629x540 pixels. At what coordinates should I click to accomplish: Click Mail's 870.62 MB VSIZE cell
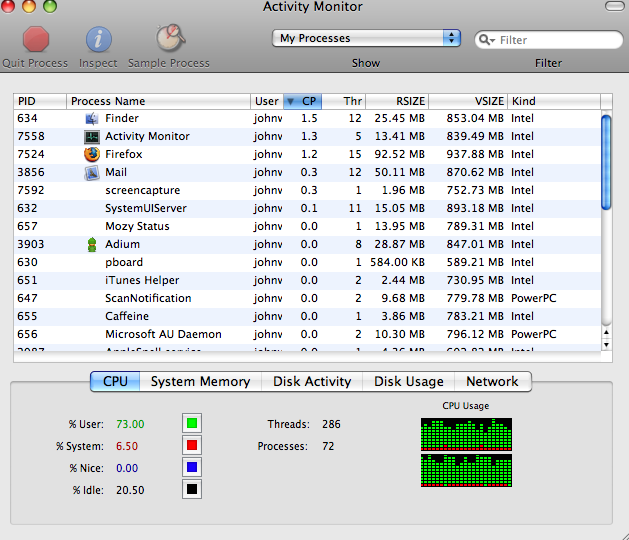tap(475, 173)
